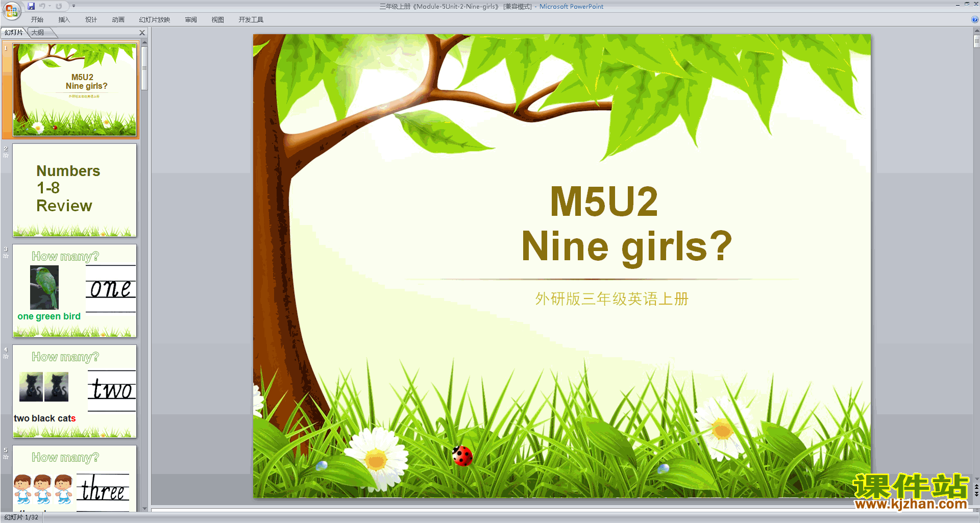Save the presentation with the floppy icon
This screenshot has width=980, height=523.
pos(31,6)
